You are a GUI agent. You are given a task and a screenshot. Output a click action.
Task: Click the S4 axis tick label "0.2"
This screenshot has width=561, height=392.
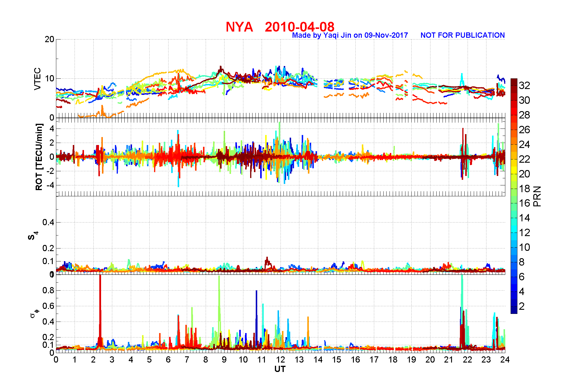(48, 248)
